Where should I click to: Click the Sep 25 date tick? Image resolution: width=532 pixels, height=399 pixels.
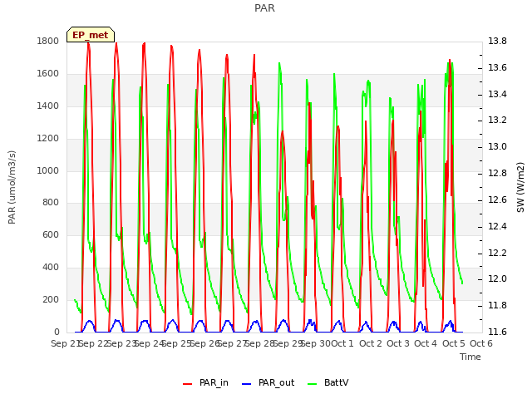pyautogui.click(x=177, y=343)
